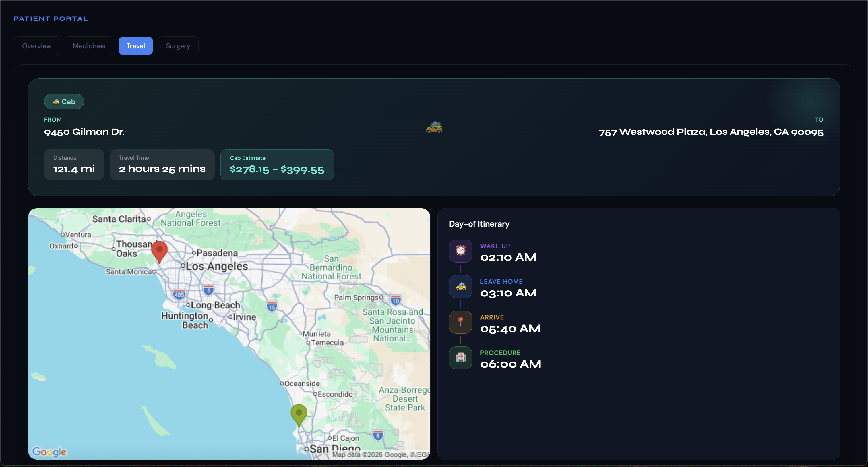Image resolution: width=868 pixels, height=467 pixels.
Task: Click the Escondido label on the map
Action: 335,394
